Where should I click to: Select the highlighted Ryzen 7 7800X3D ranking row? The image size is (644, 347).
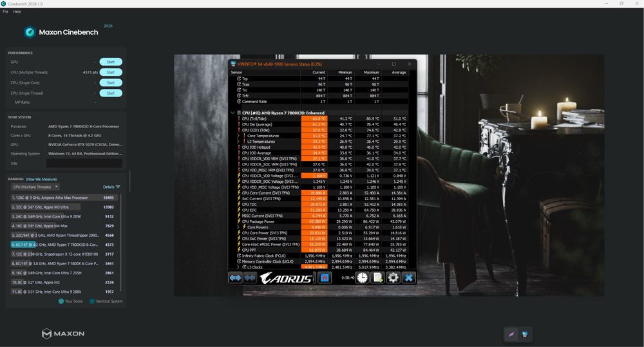[64, 245]
